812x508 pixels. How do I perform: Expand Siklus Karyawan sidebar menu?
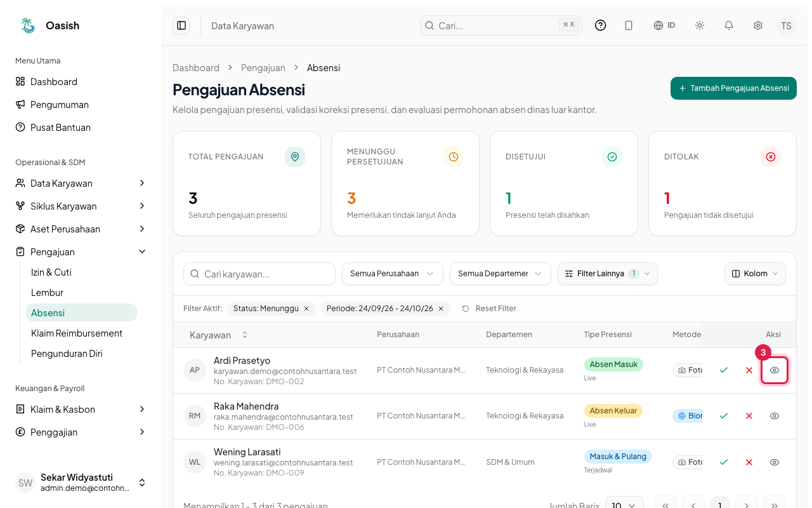[x=81, y=206]
